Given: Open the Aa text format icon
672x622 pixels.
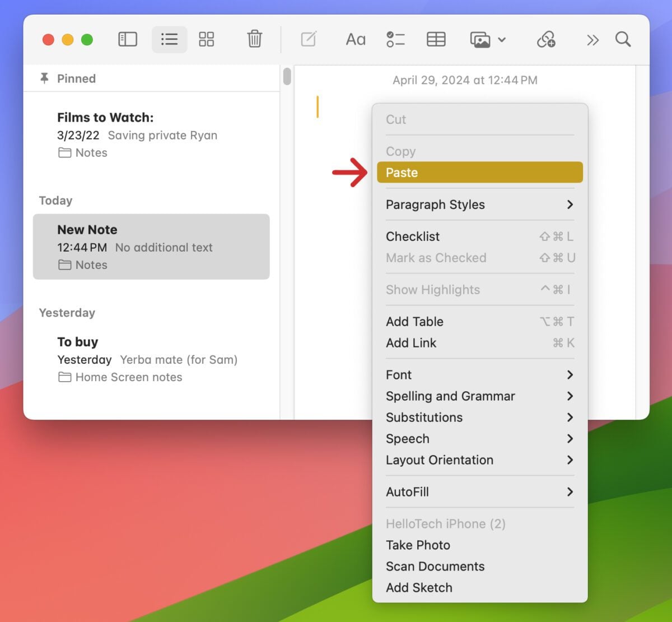Looking at the screenshot, I should click(x=356, y=39).
